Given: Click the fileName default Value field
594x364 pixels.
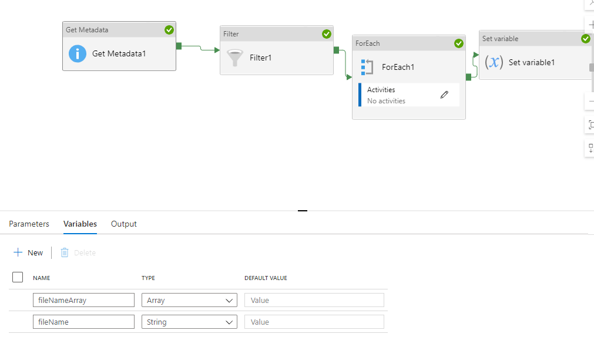Looking at the screenshot, I should 314,321.
